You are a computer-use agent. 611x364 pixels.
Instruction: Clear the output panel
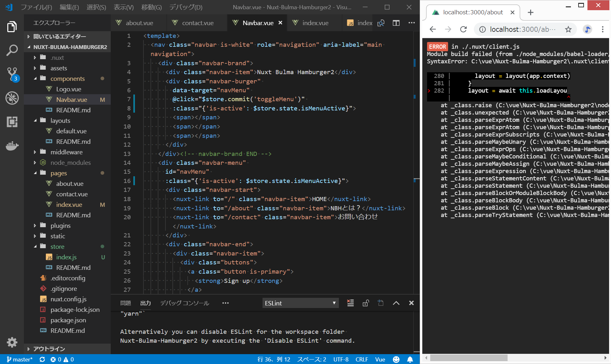point(350,303)
